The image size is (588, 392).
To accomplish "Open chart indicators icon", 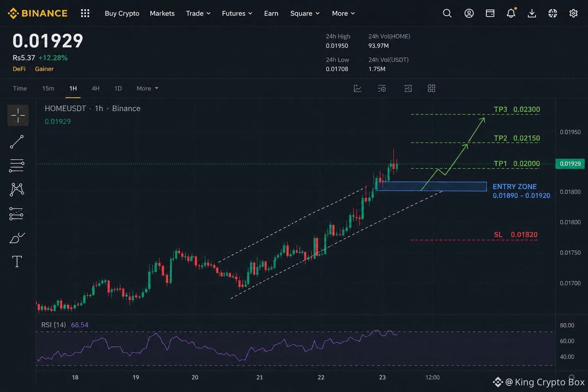I will 358,88.
